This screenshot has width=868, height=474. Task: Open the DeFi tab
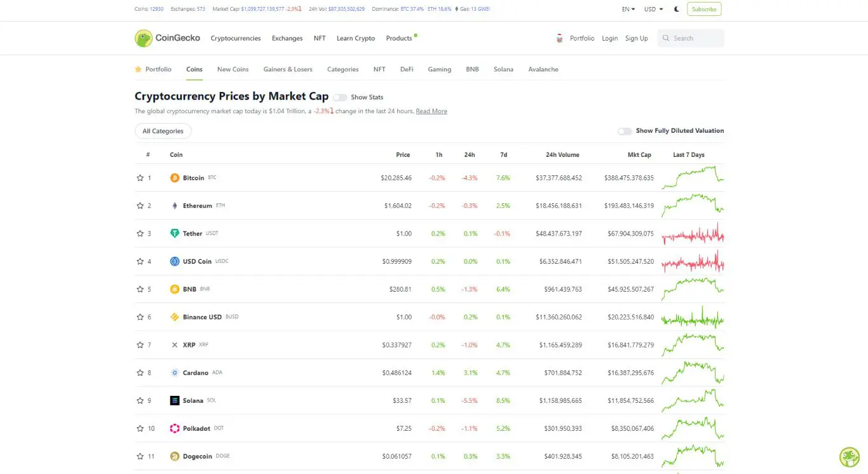pos(407,69)
